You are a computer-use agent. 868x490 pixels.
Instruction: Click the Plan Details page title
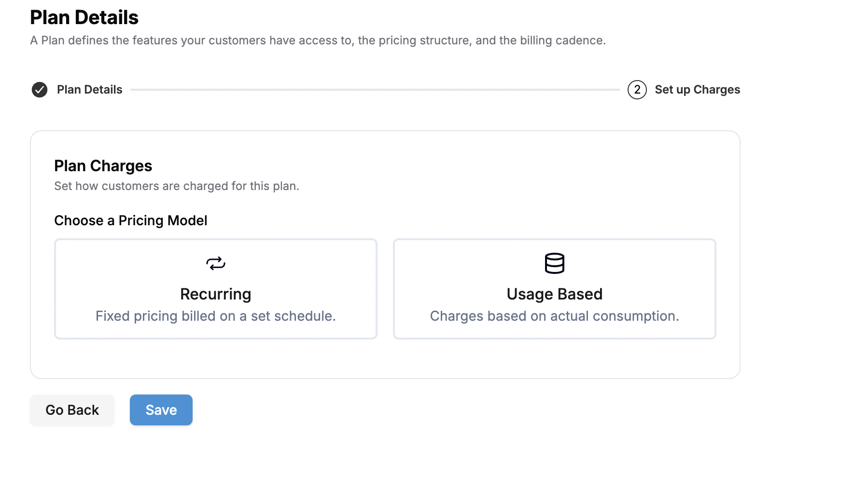click(x=84, y=17)
